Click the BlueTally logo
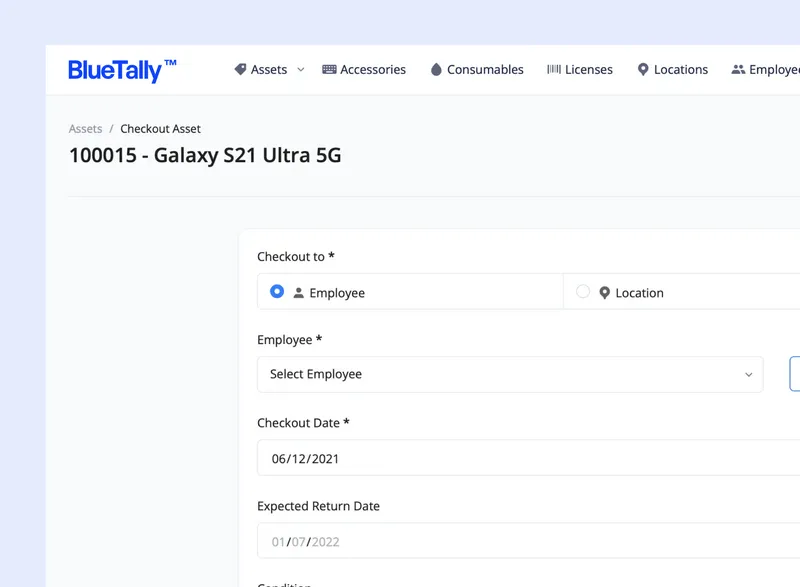 [x=122, y=70]
